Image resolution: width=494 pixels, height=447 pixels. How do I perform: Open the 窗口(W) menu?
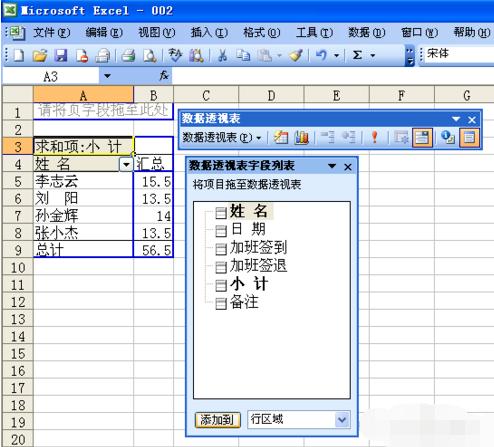click(419, 33)
